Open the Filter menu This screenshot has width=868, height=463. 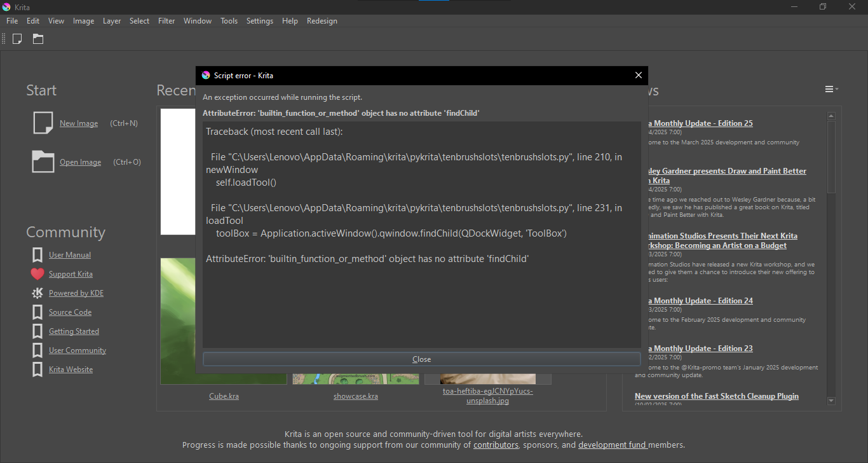[x=166, y=21]
